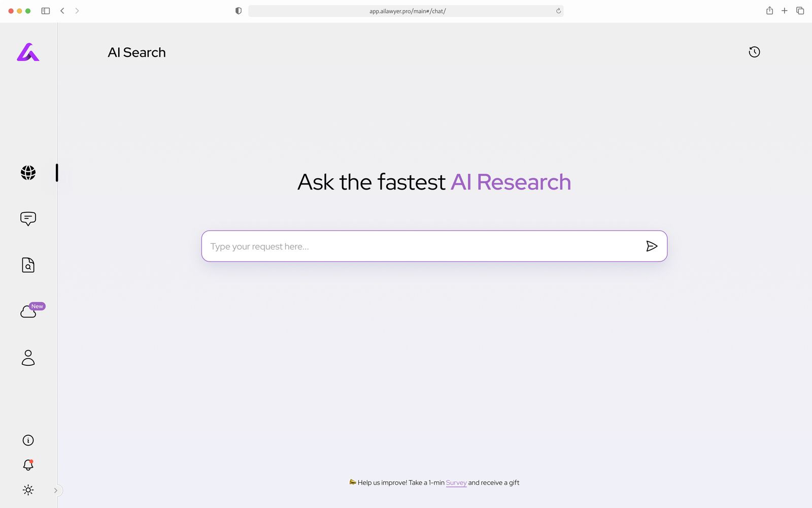This screenshot has width=812, height=508.
Task: Open the notifications bell icon
Action: tap(28, 465)
